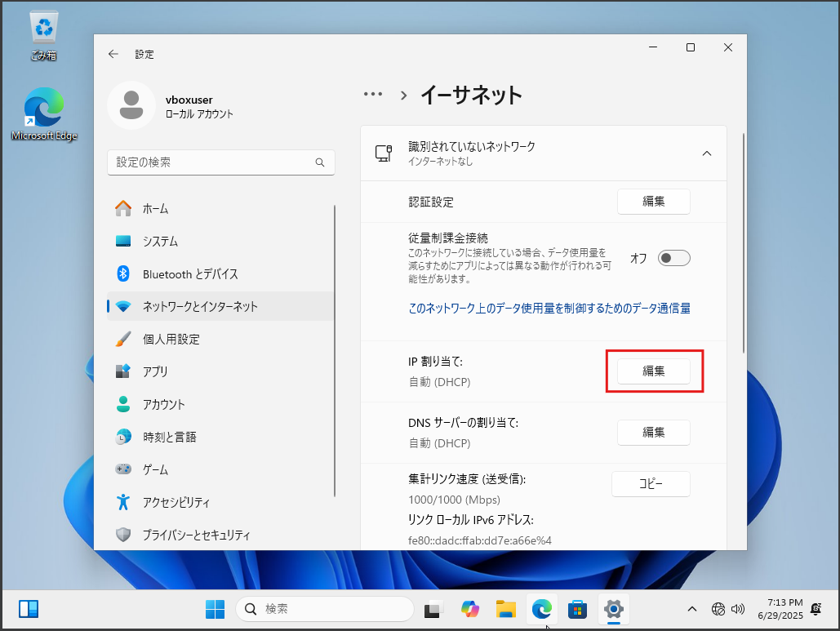Click the アプリ icon in sidebar
The height and width of the screenshot is (631, 840).
123,371
